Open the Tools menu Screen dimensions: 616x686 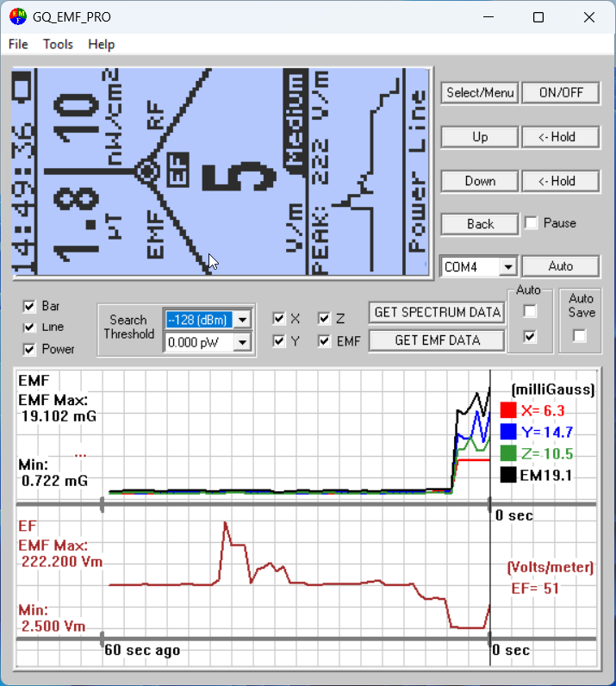[x=58, y=44]
